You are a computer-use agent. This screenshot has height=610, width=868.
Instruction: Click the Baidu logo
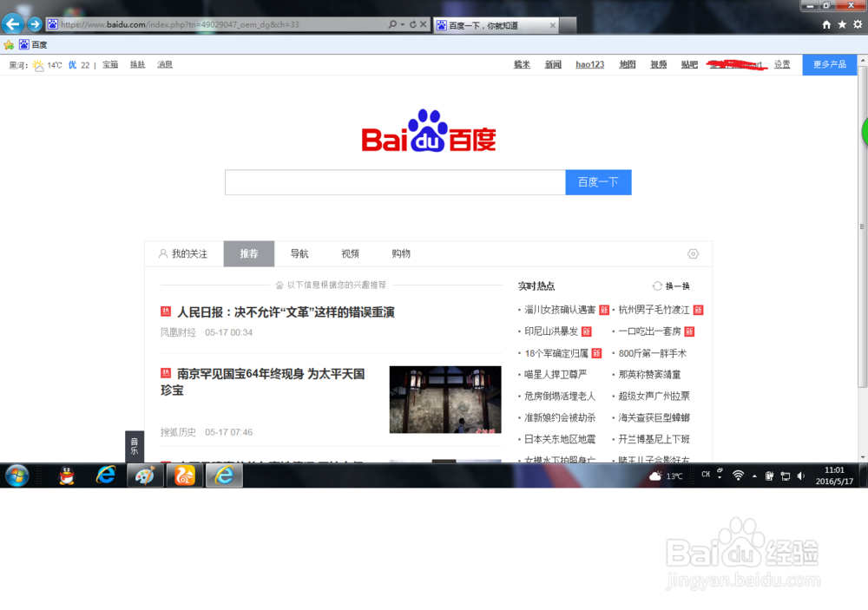(429, 131)
